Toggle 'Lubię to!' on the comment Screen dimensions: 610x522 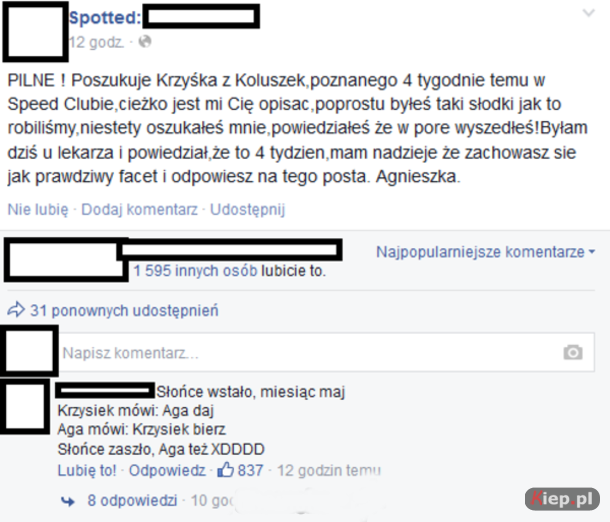[x=87, y=470]
